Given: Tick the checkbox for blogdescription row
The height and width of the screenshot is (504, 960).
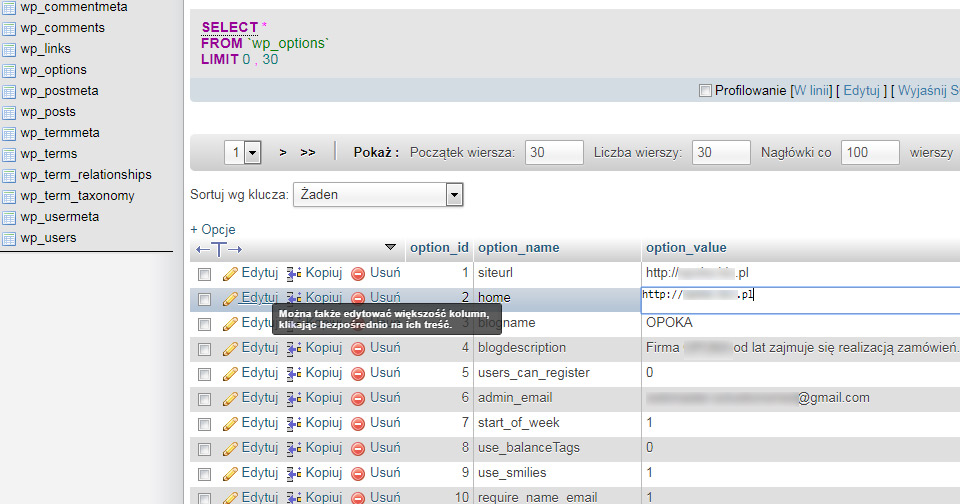Looking at the screenshot, I should (204, 350).
